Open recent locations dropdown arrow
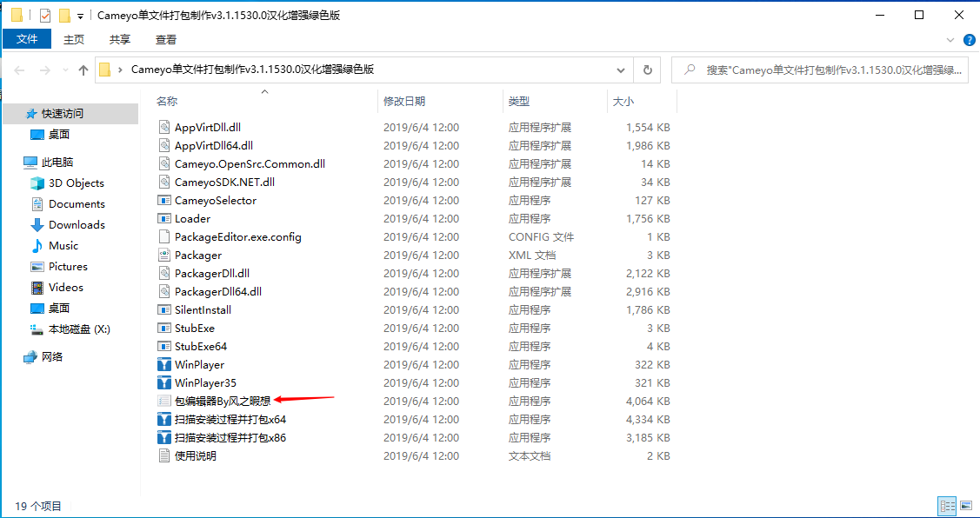 (x=65, y=70)
